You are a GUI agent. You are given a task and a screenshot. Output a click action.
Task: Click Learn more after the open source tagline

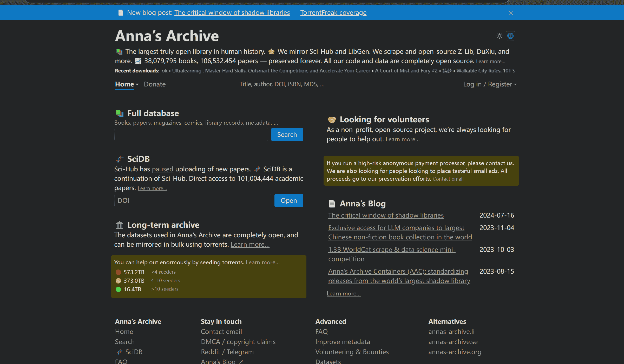point(490,62)
